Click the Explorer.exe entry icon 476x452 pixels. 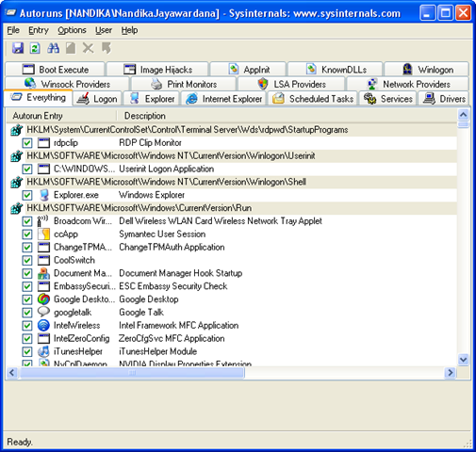43,195
